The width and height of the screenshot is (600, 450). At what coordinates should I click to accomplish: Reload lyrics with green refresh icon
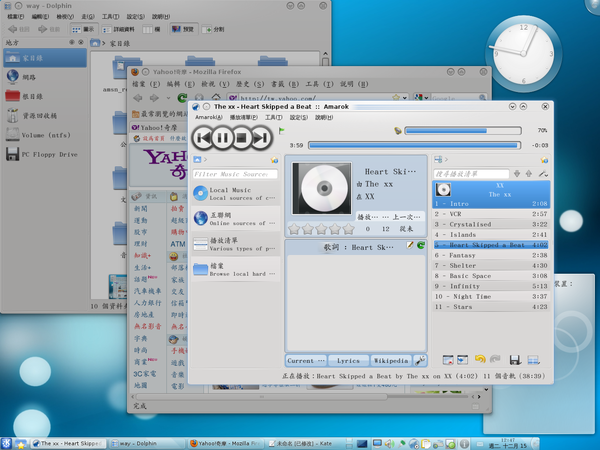(421, 245)
